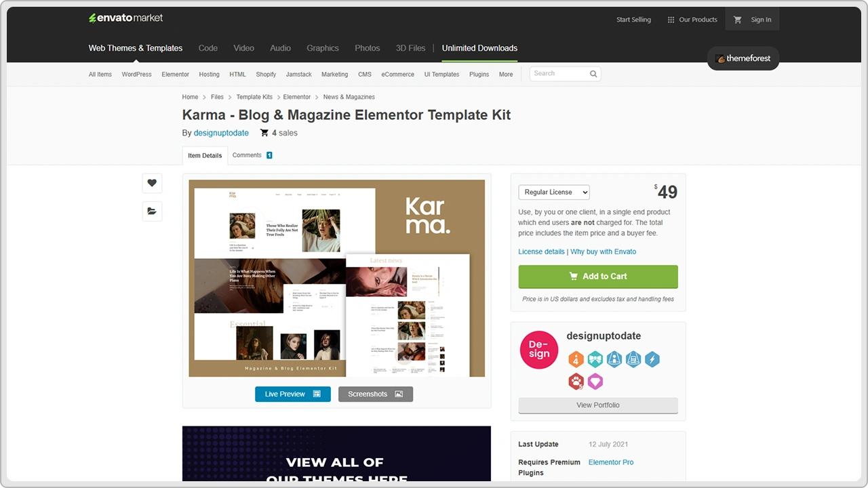The height and width of the screenshot is (488, 868).
Task: Select the Hosting category
Action: point(209,75)
